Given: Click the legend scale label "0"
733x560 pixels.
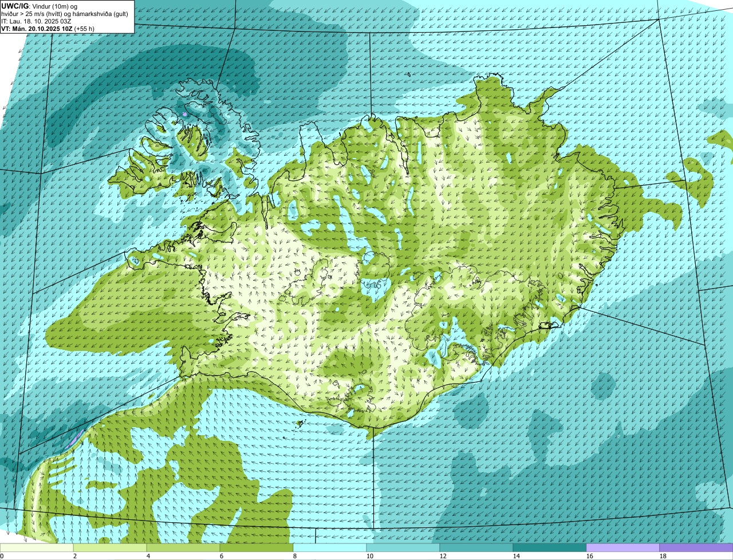Looking at the screenshot, I should click(2, 556).
